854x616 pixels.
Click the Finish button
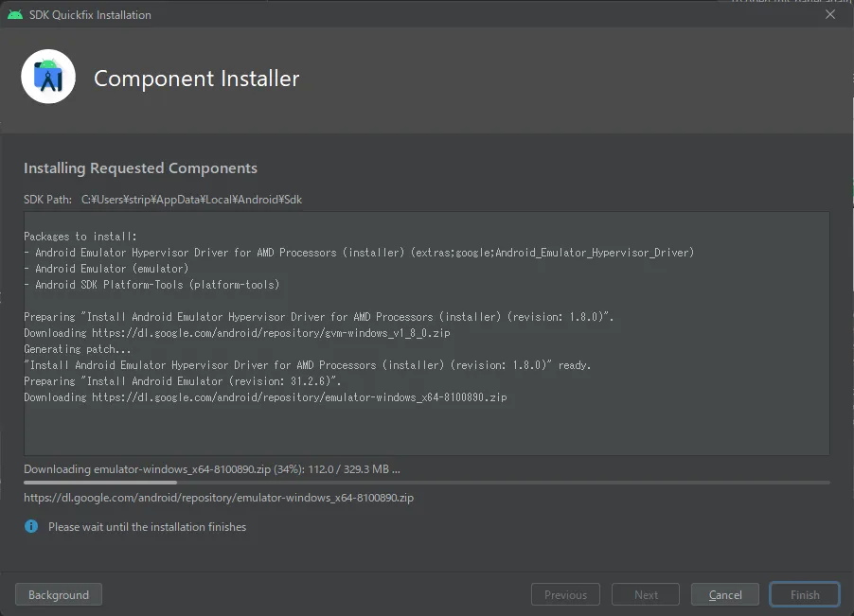(x=805, y=595)
